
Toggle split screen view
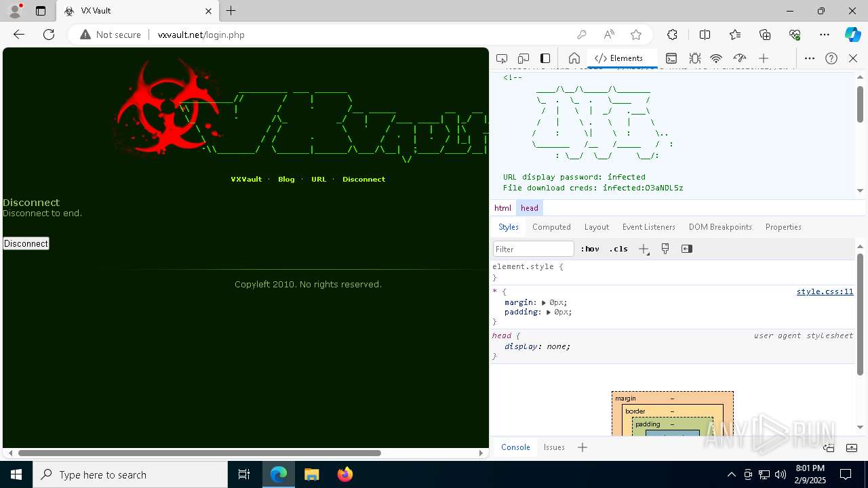[705, 35]
